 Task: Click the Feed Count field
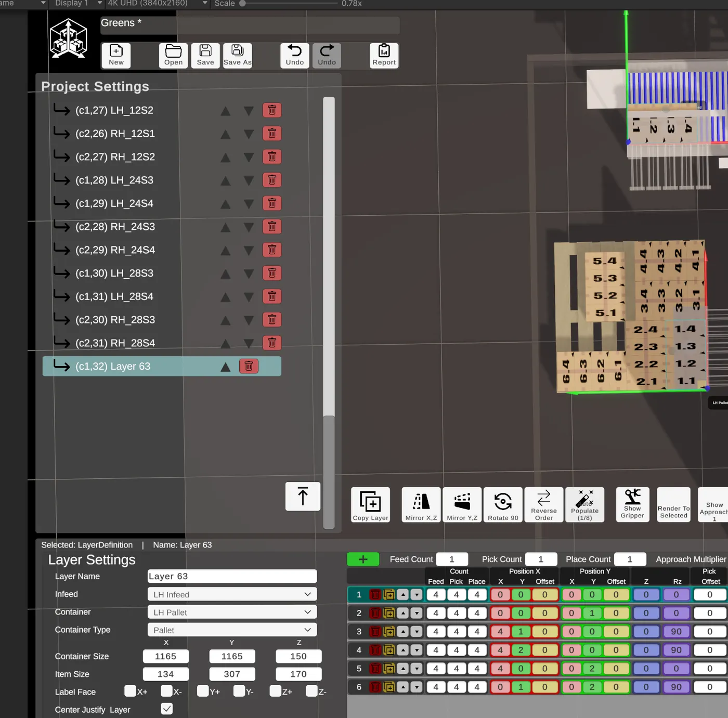[452, 559]
